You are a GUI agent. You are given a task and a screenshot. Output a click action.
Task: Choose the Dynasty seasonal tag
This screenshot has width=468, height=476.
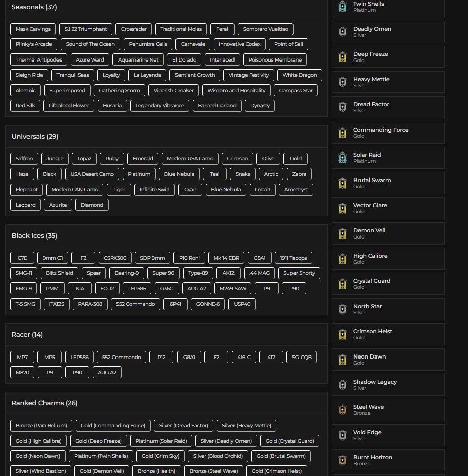point(260,106)
